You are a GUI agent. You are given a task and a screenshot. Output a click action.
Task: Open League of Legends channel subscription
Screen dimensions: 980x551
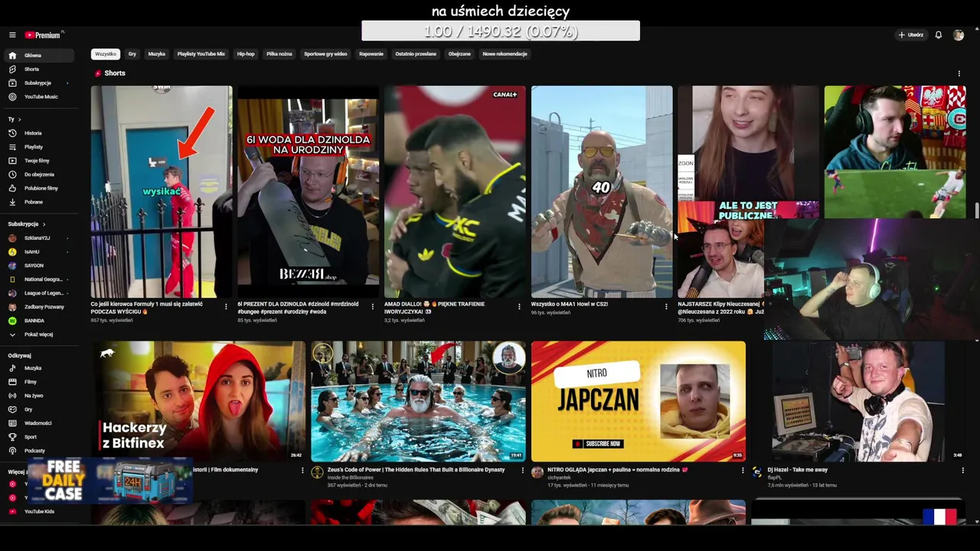(x=38, y=293)
